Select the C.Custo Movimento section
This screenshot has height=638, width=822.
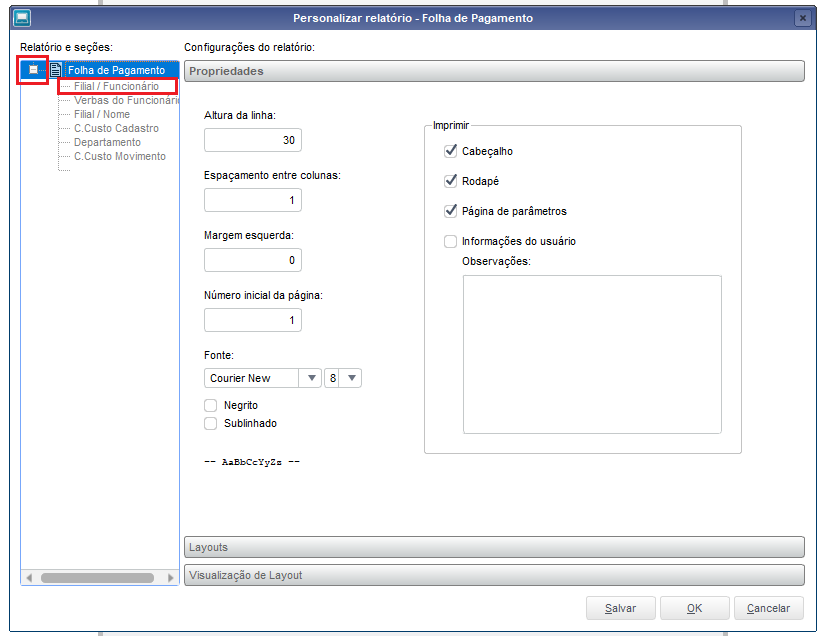pos(120,156)
